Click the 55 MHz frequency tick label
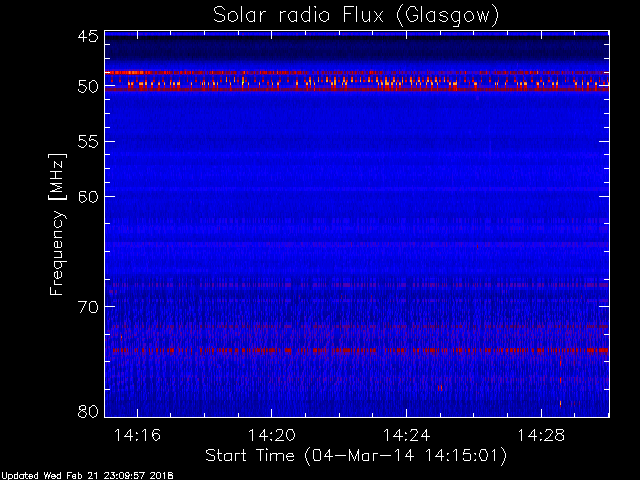640x480 pixels. 88,142
